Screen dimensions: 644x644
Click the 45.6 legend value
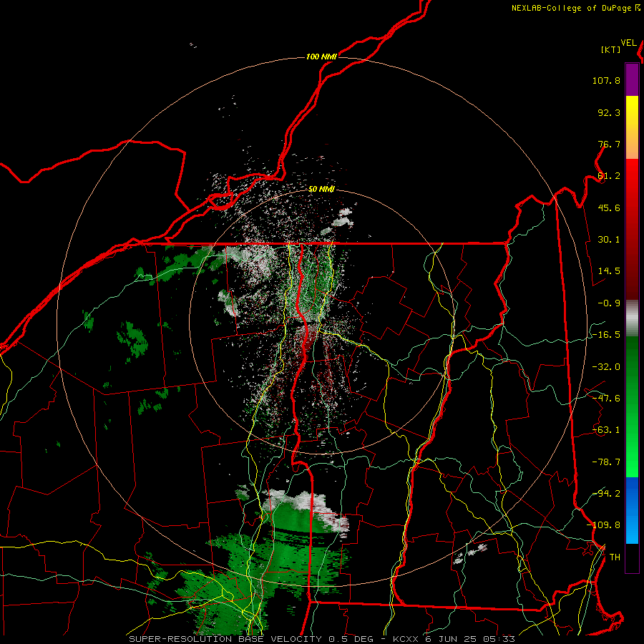point(609,208)
